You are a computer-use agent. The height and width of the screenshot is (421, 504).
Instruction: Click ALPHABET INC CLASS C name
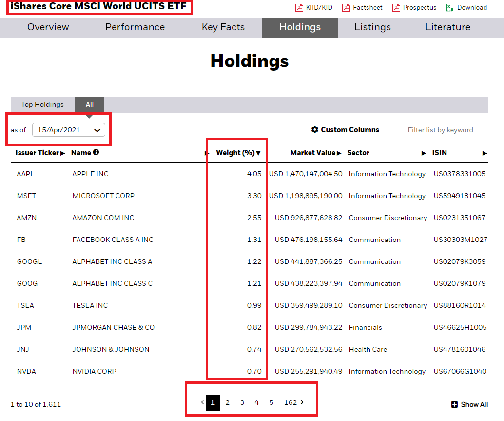112,283
